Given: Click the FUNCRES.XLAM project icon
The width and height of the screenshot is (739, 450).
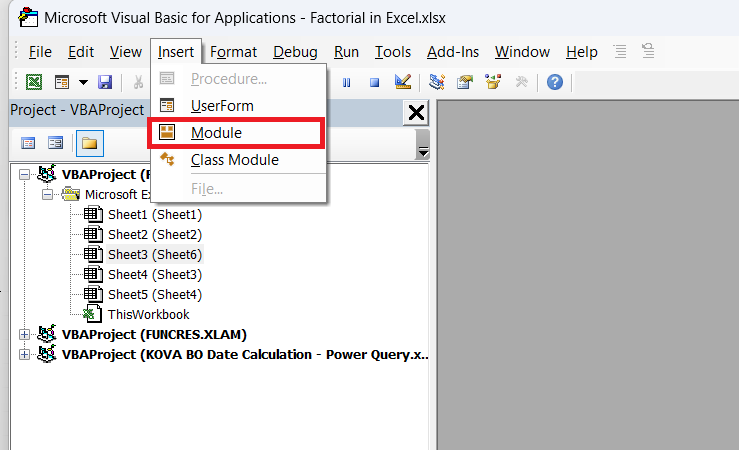Looking at the screenshot, I should pyautogui.click(x=47, y=334).
